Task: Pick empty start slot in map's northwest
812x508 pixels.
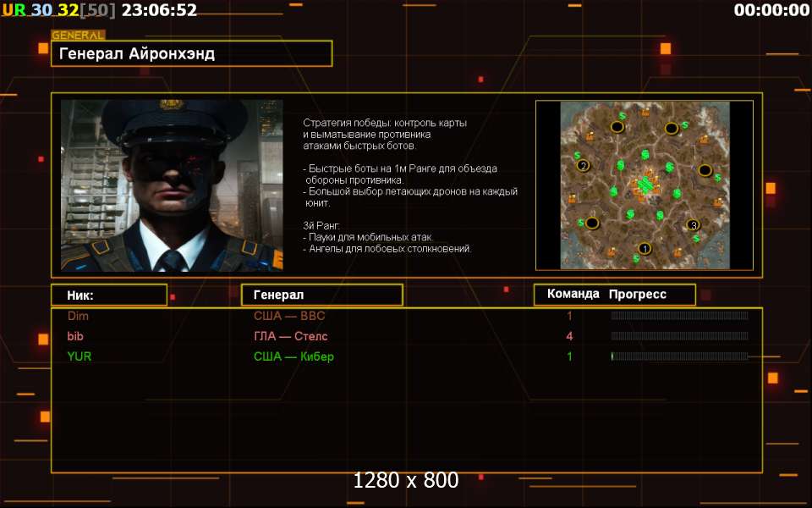Action: [617, 127]
